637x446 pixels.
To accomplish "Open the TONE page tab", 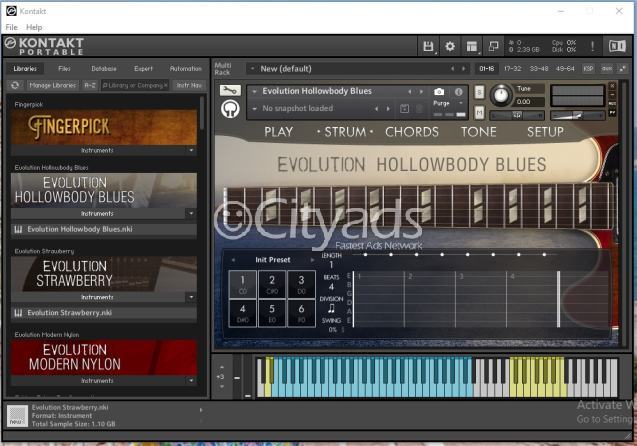I will point(479,132).
